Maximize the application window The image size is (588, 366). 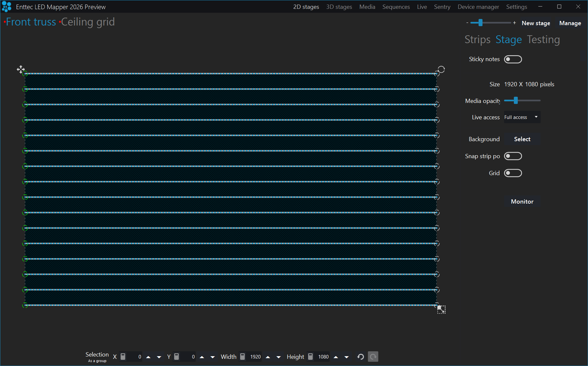pyautogui.click(x=559, y=7)
